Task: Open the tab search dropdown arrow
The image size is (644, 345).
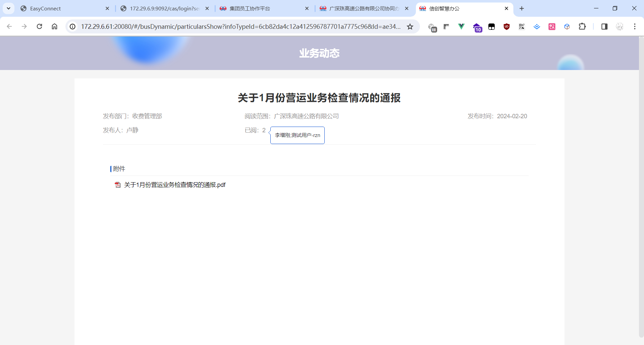Action: click(x=8, y=8)
